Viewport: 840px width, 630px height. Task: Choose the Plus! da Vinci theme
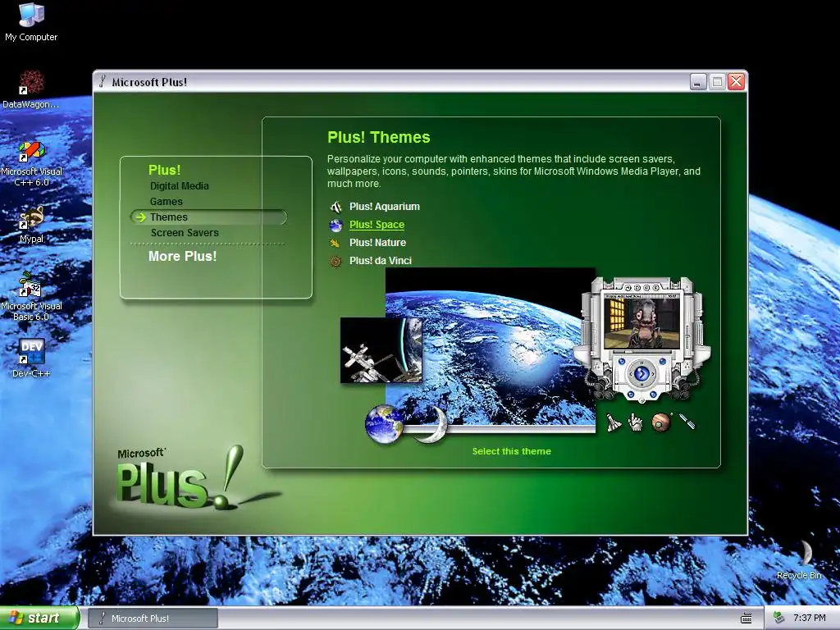tap(381, 261)
